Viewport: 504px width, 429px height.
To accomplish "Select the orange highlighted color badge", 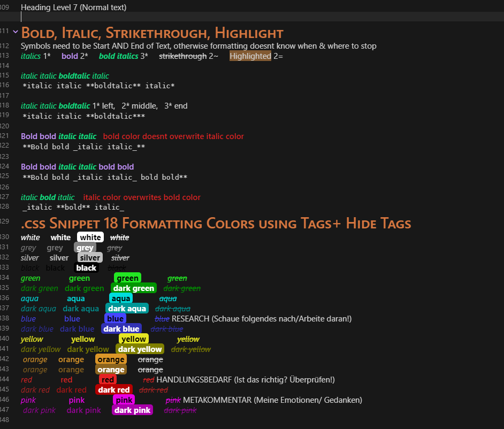I will point(111,359).
